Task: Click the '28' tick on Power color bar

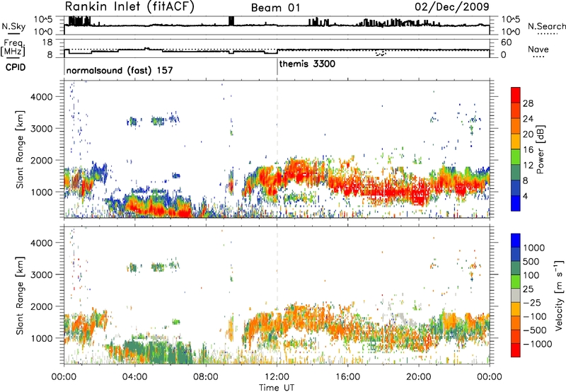Action: pos(528,103)
